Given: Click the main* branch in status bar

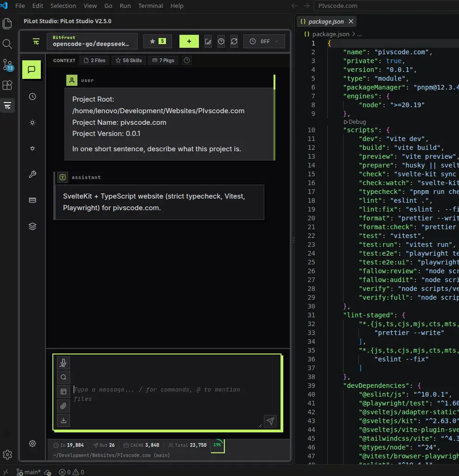Looking at the screenshot, I should pyautogui.click(x=29, y=472).
